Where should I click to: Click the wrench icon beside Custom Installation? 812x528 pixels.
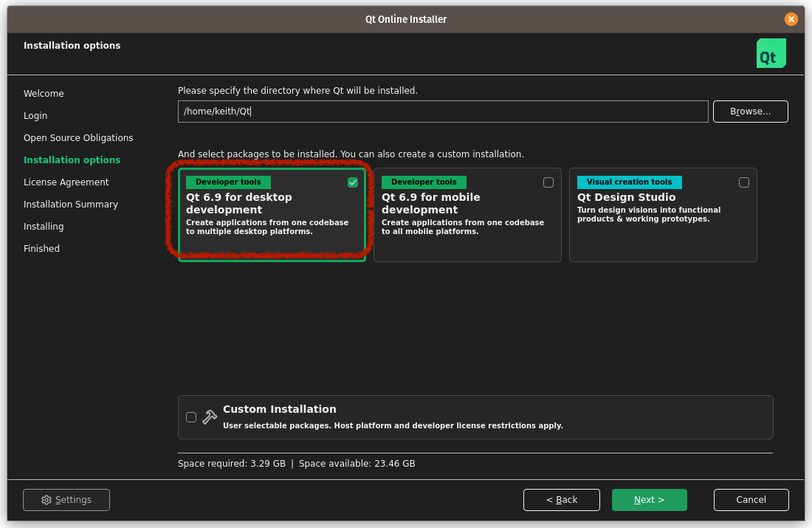pyautogui.click(x=209, y=415)
